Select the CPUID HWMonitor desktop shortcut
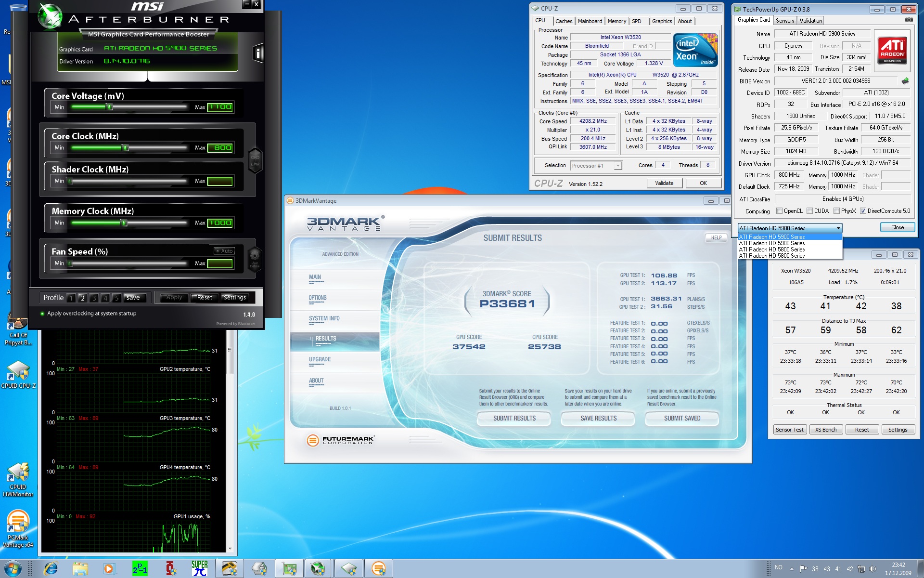This screenshot has height=578, width=924. coord(18,480)
